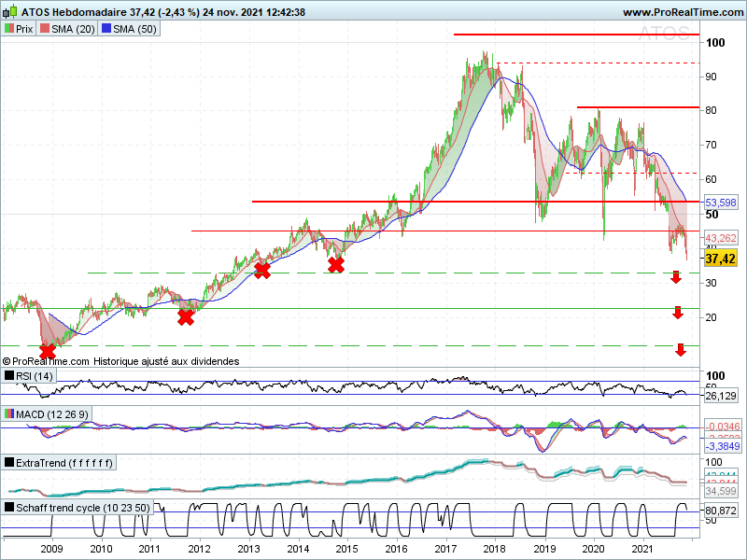
Task: Click the RSI value label 26,129
Action: pyautogui.click(x=720, y=396)
